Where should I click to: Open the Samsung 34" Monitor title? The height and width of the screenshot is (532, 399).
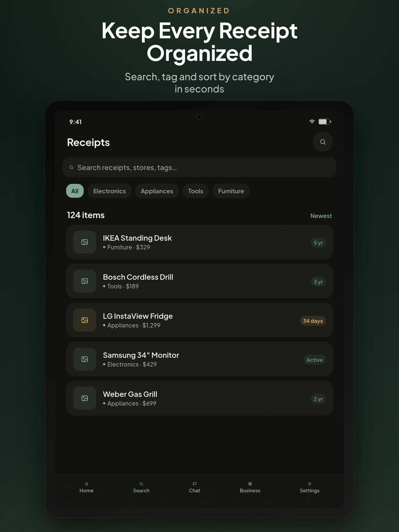point(141,355)
